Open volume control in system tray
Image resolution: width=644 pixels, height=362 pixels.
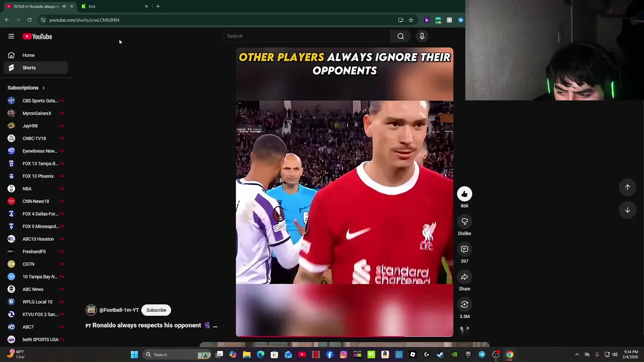click(x=615, y=354)
